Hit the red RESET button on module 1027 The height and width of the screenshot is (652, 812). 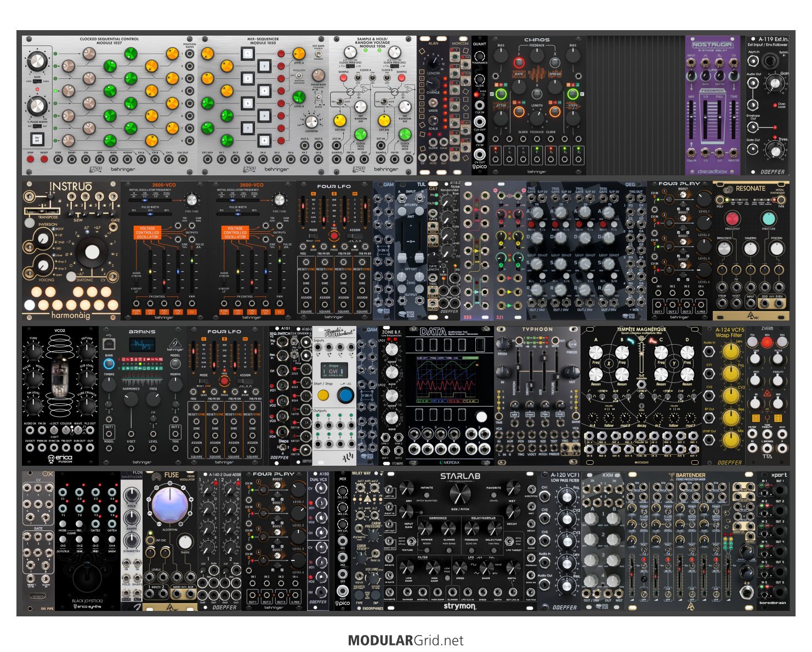pos(44,159)
